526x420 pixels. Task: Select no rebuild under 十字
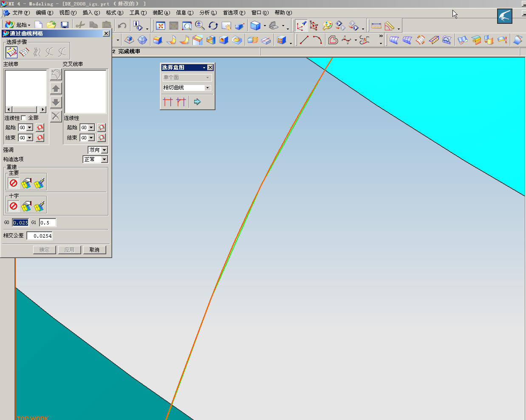(14, 206)
